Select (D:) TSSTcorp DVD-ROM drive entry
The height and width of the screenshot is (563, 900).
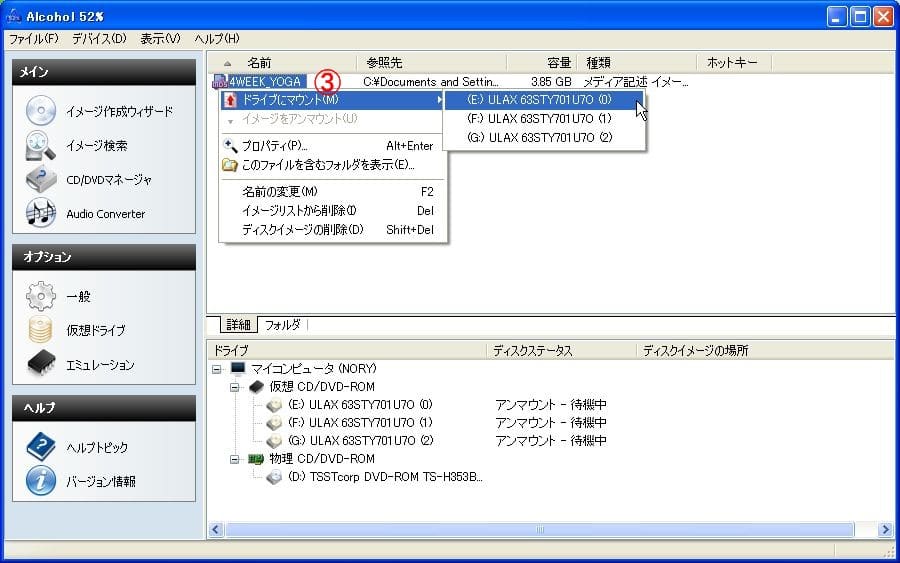(x=385, y=478)
